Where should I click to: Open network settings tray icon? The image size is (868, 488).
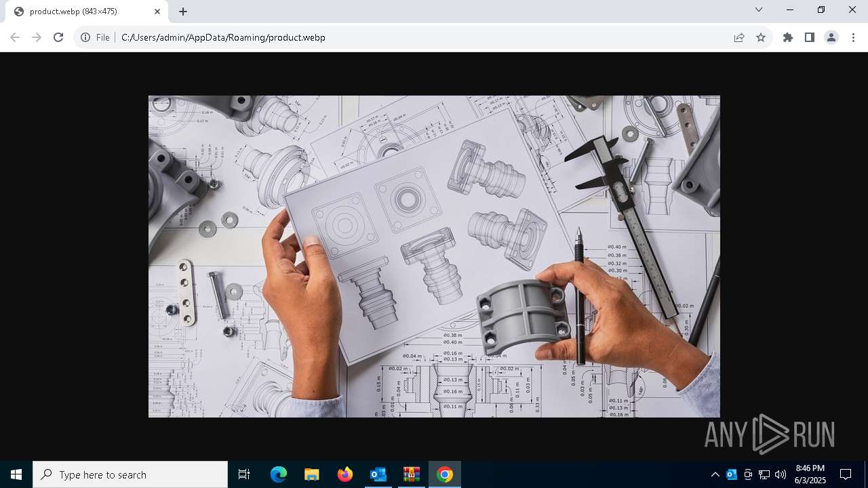click(764, 474)
